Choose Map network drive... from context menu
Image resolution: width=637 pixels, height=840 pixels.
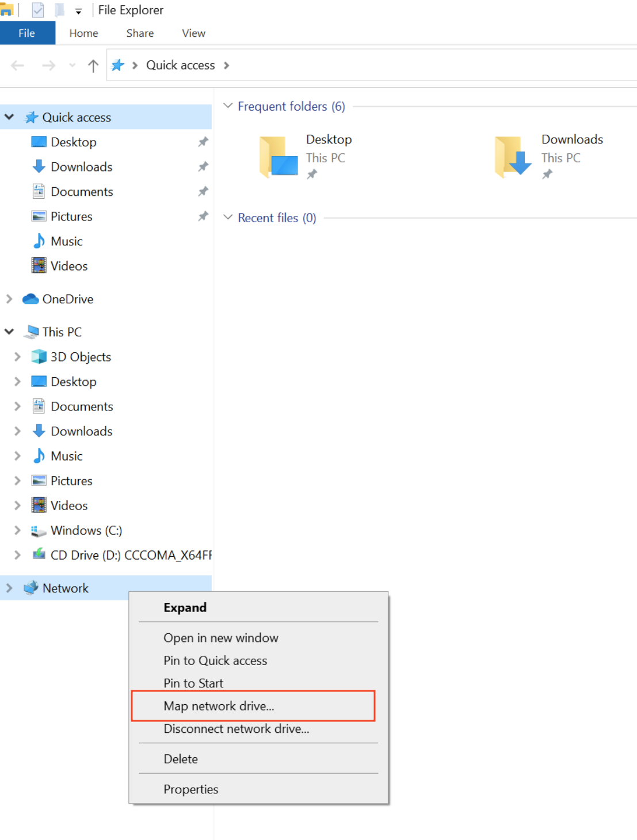(219, 706)
